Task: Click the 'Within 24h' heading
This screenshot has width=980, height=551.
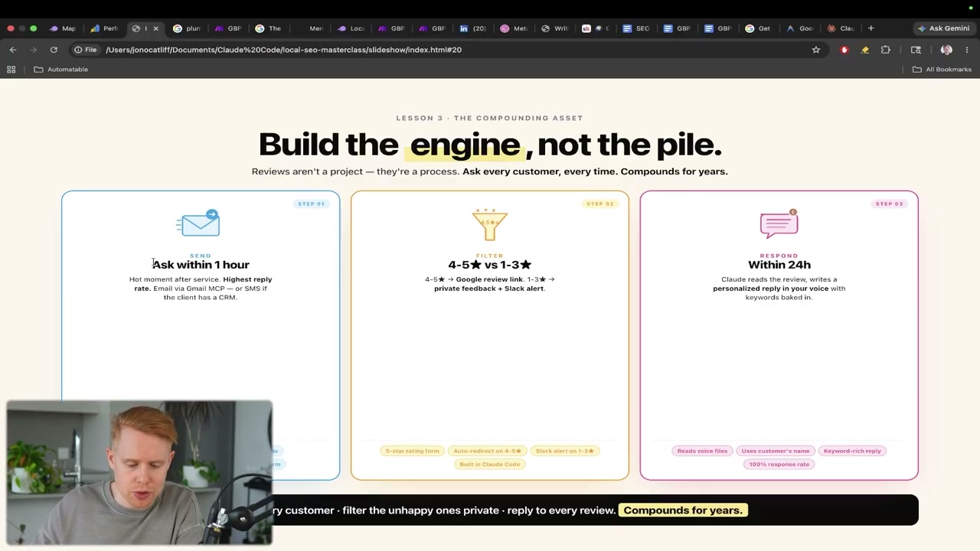Action: coord(779,265)
